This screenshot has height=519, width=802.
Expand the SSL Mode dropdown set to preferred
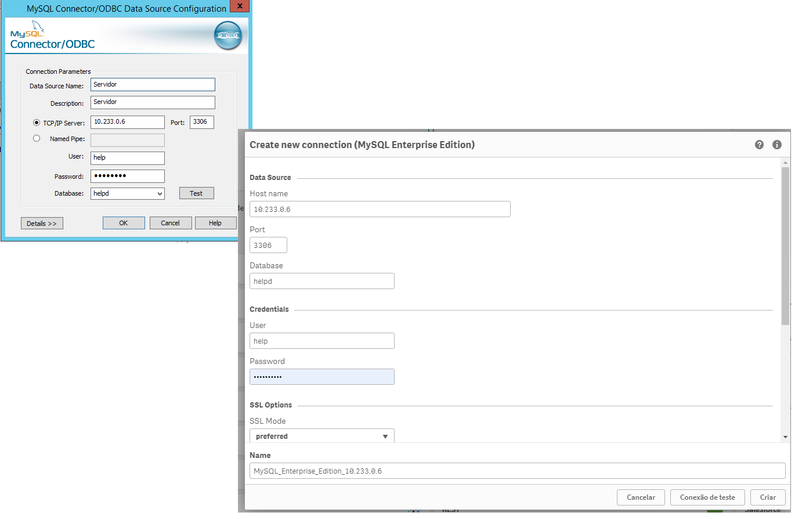click(x=322, y=436)
